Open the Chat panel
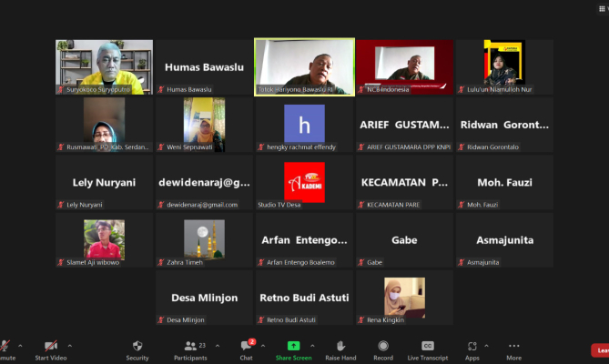The height and width of the screenshot is (364, 609). point(246,347)
